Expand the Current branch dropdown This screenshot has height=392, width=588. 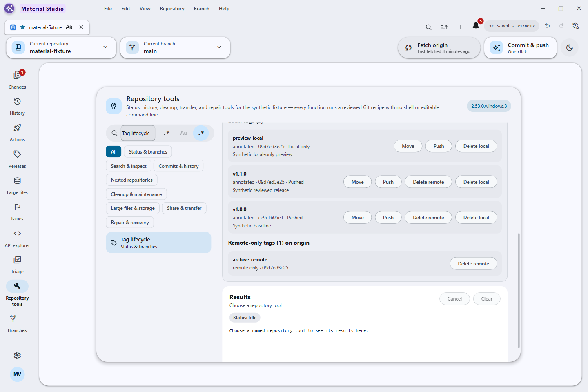tap(175, 48)
